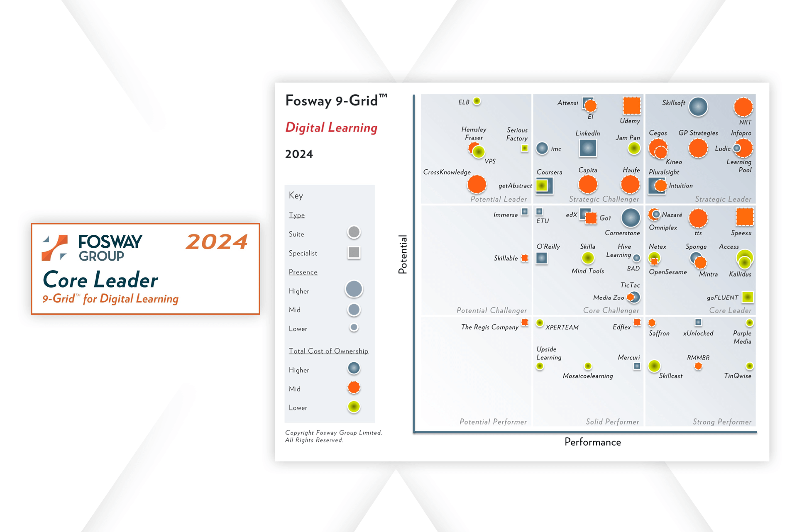Expand the Presence section in Key
This screenshot has height=532, width=797.
[303, 273]
